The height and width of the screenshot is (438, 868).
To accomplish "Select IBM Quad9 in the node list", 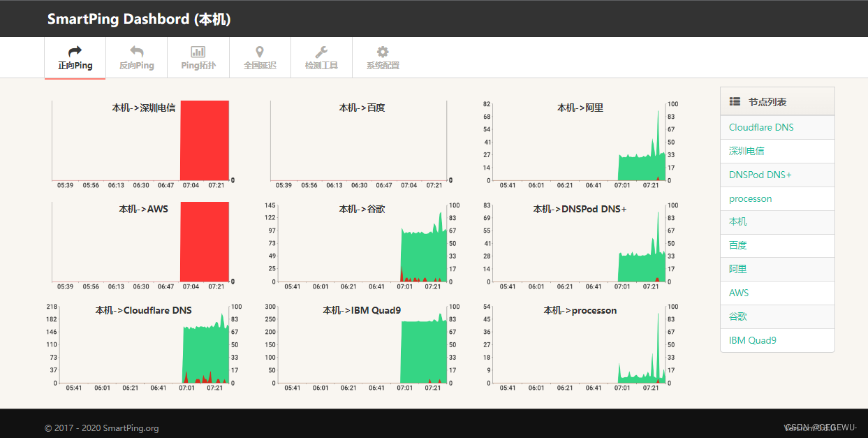I will [x=777, y=340].
